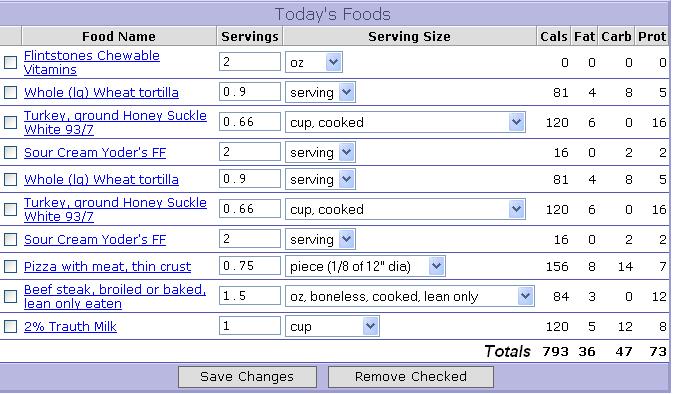
Task: Select the Food Name column header
Action: tap(119, 36)
